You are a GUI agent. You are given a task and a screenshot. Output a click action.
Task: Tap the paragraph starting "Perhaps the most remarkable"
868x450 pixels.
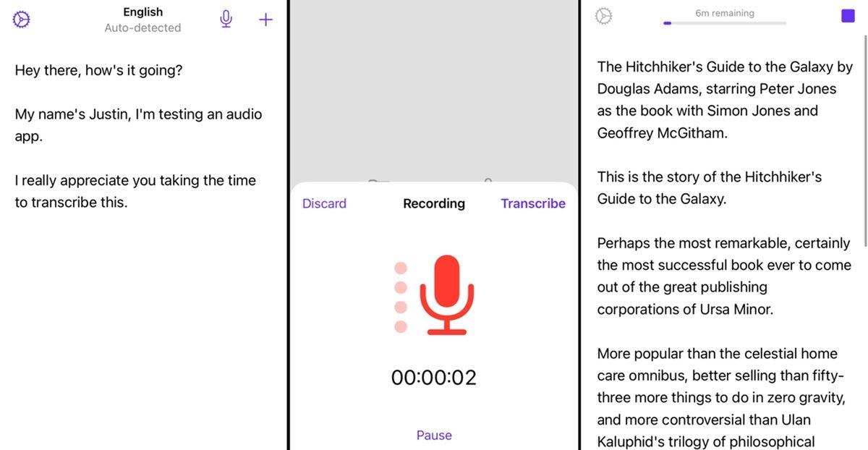[x=723, y=276]
